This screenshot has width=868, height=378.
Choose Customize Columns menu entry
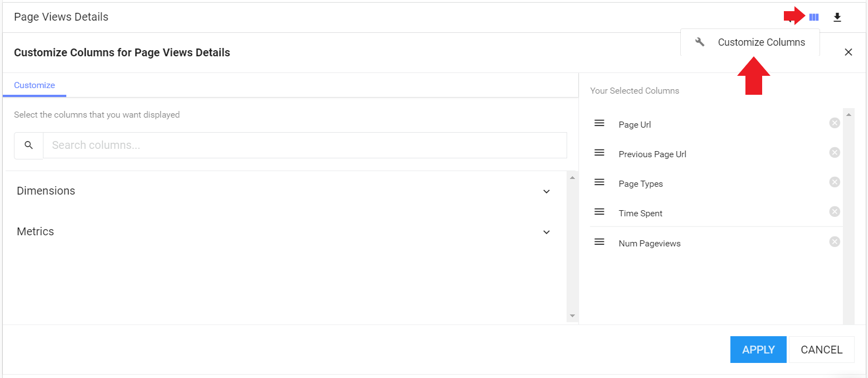click(750, 42)
